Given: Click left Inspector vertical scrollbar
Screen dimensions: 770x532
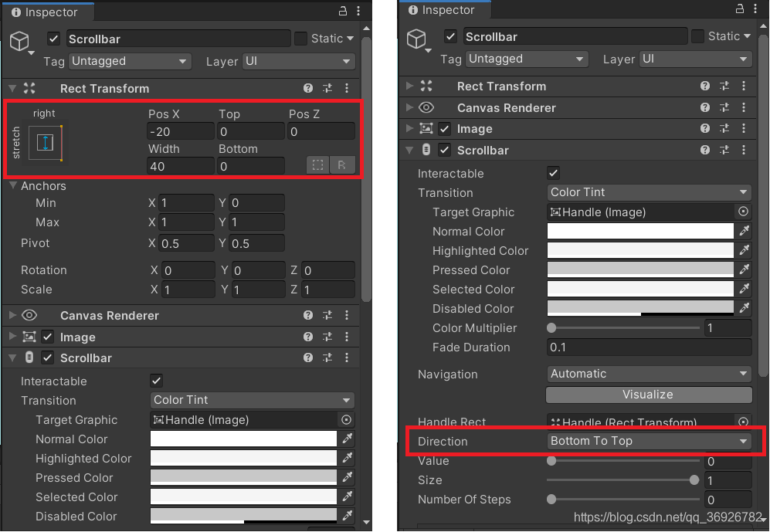Looking at the screenshot, I should (366, 169).
